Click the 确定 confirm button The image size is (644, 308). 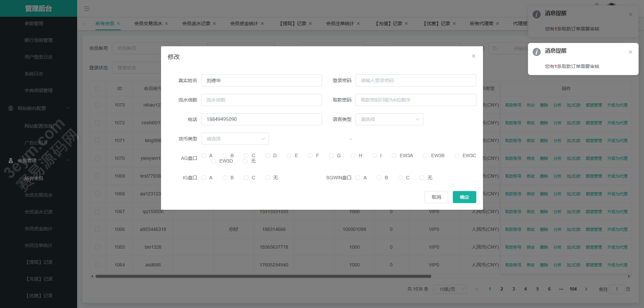tap(464, 197)
